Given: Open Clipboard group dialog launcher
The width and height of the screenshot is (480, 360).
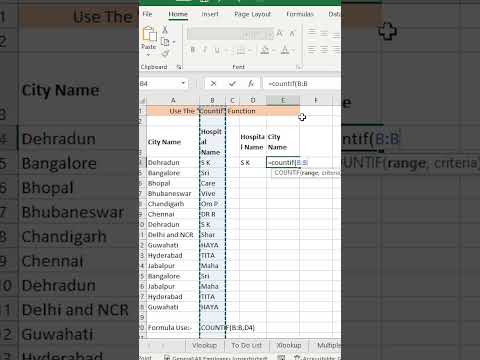Looking at the screenshot, I should point(179,67).
